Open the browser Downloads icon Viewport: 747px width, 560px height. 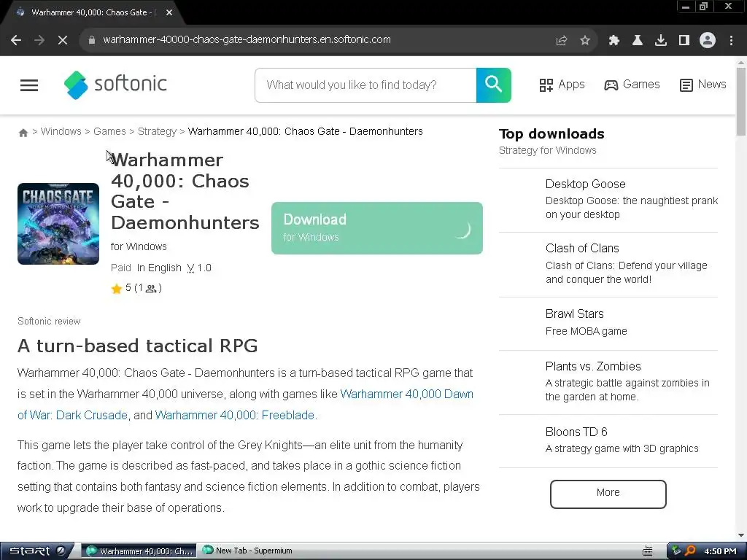point(661,41)
